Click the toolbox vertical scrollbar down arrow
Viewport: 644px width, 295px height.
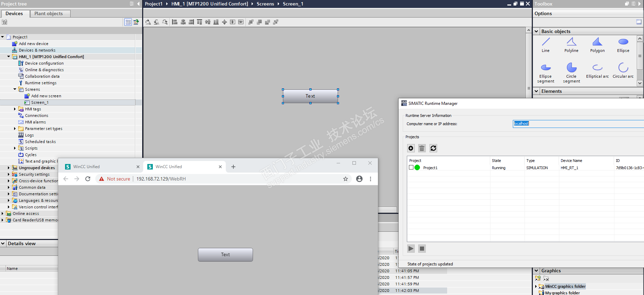[x=640, y=83]
